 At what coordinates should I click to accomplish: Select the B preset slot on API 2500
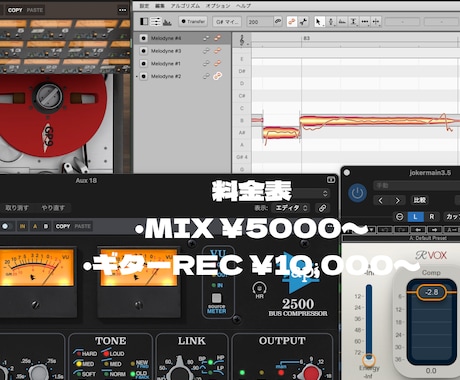(x=46, y=226)
